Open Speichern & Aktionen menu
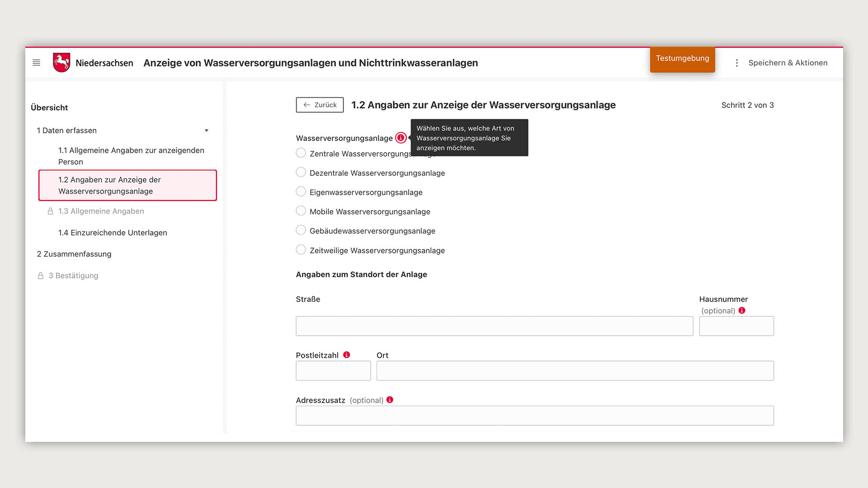Viewport: 868px width, 488px height. coord(788,63)
